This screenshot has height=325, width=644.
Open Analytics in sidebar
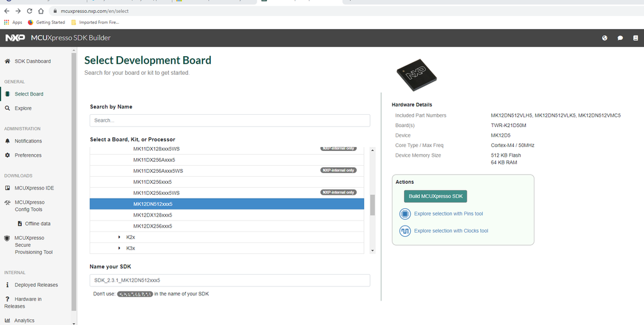(x=24, y=320)
